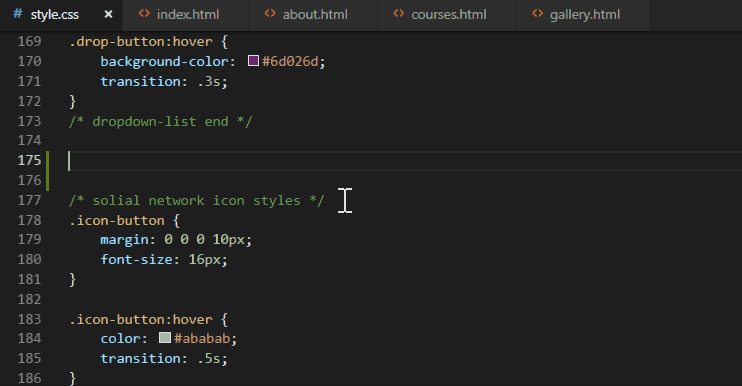This screenshot has height=386, width=742.
Task: Click the closing brace on line 172
Action: click(72, 101)
